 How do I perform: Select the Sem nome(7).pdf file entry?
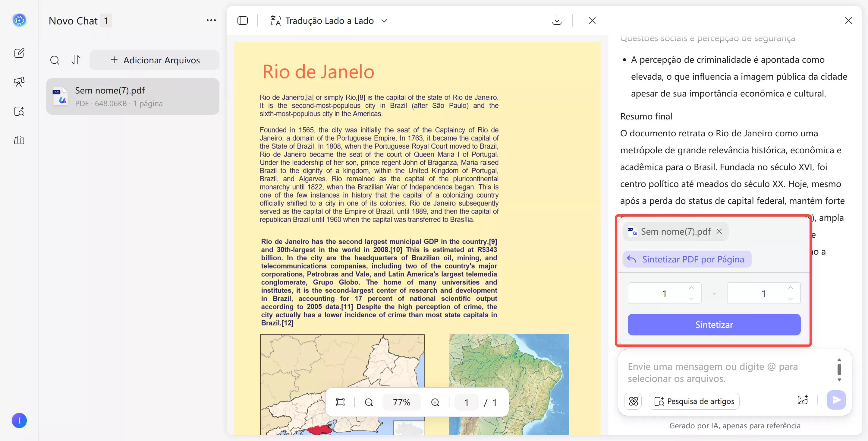[x=133, y=96]
